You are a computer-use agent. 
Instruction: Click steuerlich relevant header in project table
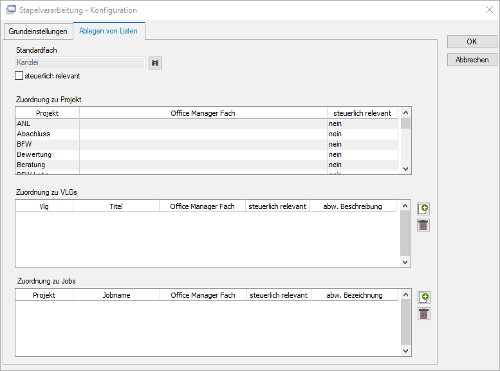(362, 113)
